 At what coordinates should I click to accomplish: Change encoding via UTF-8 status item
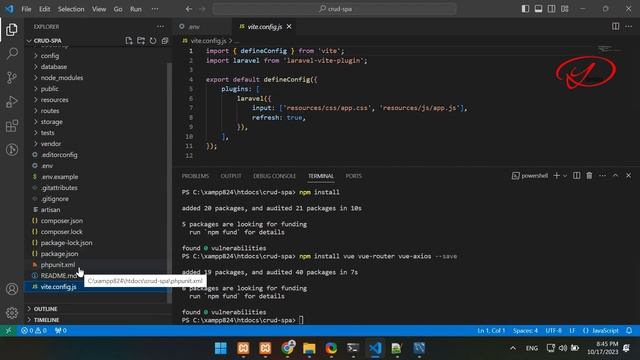coord(553,331)
